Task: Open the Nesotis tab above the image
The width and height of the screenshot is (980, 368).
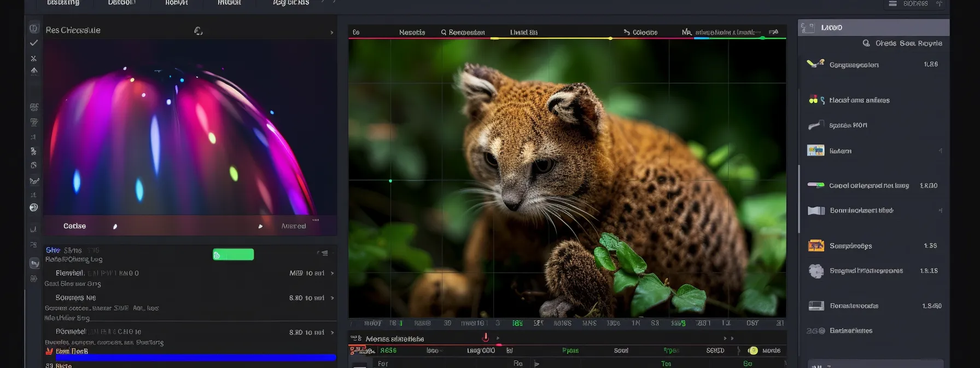Action: [412, 32]
